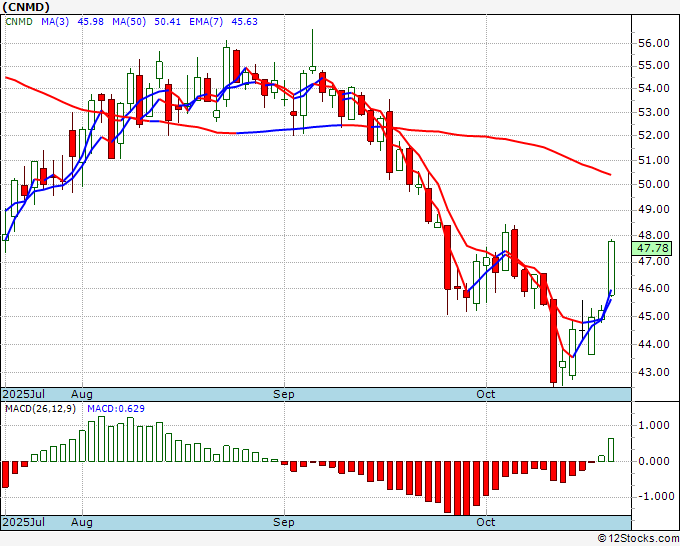Click the 53.00 price axis label
The image size is (680, 546).
654,112
